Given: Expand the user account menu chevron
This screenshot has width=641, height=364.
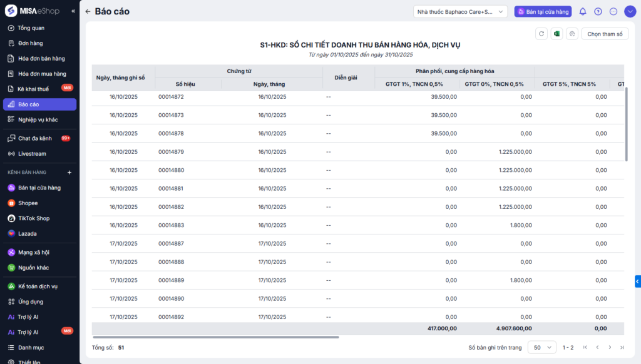Looking at the screenshot, I should coord(629,11).
